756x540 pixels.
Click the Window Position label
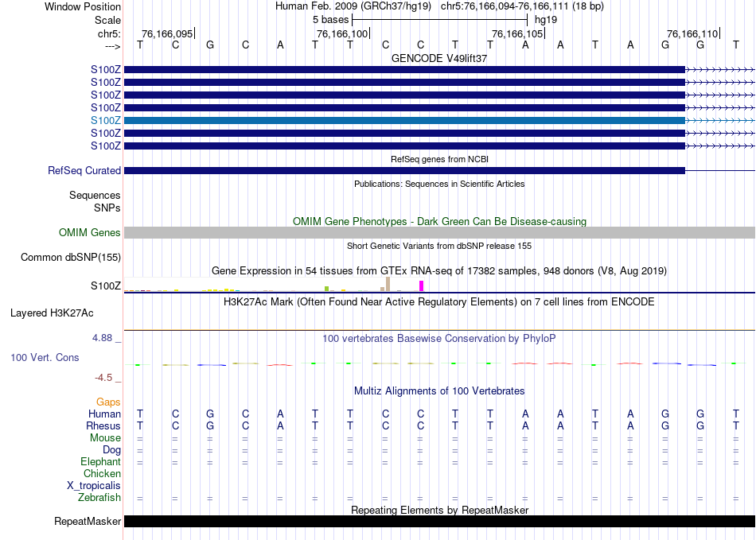click(83, 6)
